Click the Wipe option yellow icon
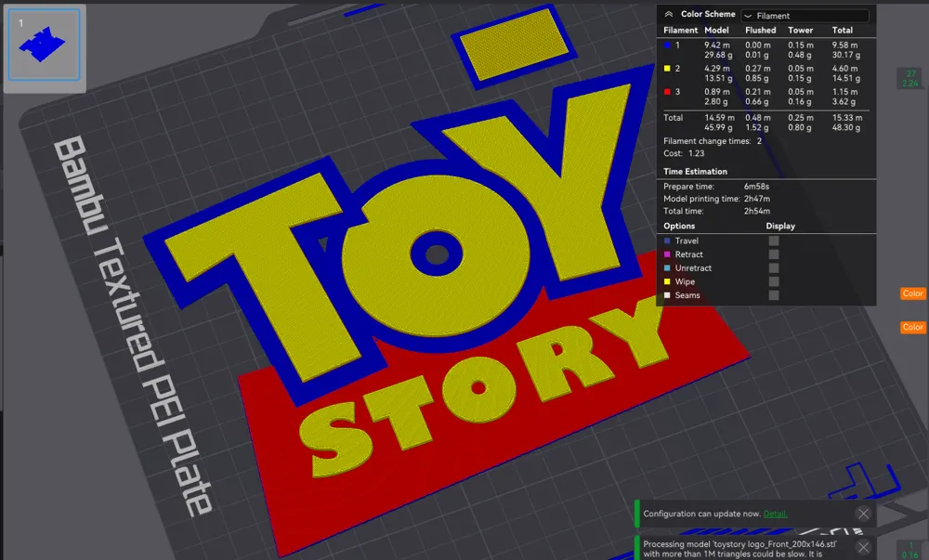 pyautogui.click(x=667, y=281)
